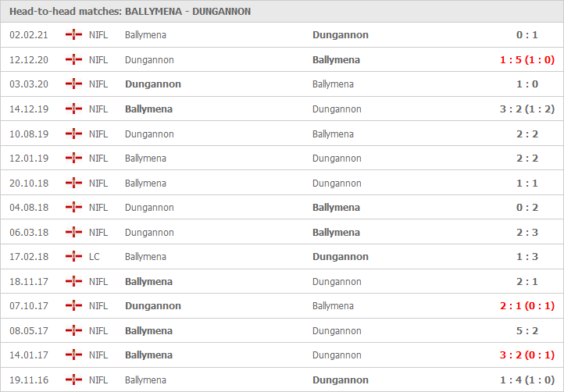Click the flag icon in the 10.08.19 row
The height and width of the screenshot is (392, 564).
click(x=74, y=134)
